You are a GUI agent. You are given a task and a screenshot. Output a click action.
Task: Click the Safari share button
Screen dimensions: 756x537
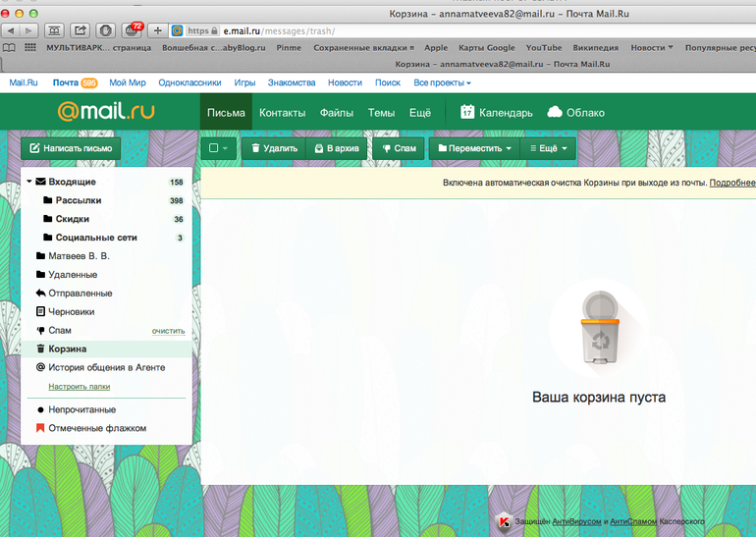pyautogui.click(x=80, y=30)
